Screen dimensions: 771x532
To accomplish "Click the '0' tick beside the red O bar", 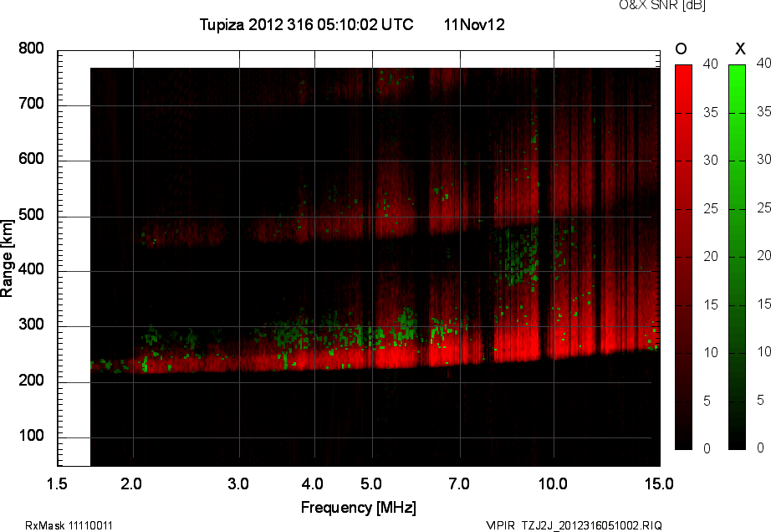I will tap(707, 448).
